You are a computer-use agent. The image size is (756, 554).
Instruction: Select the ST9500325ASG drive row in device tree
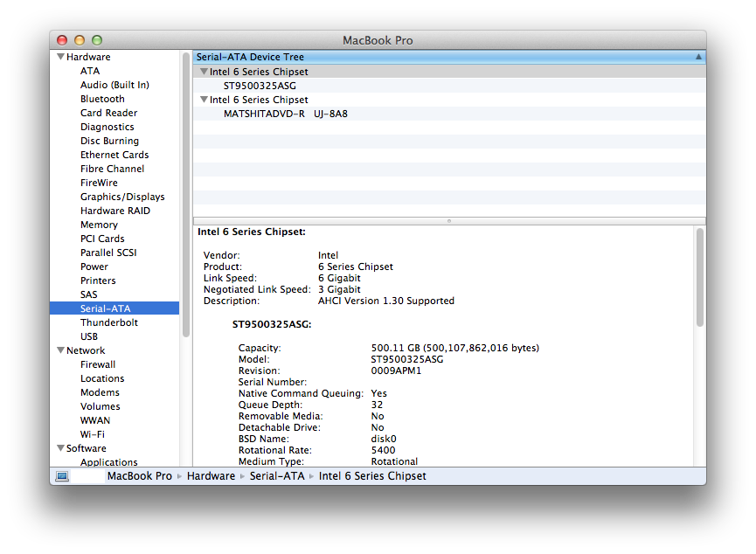[x=449, y=86]
